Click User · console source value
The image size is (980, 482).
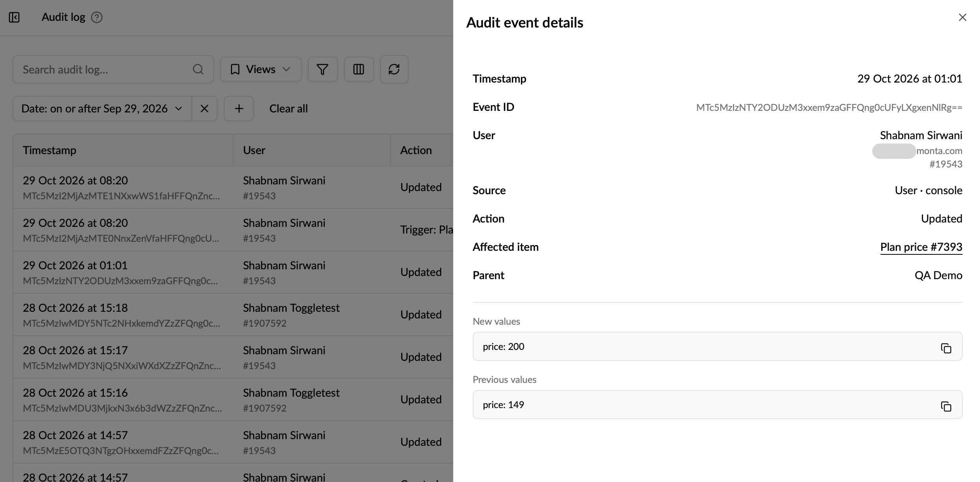coord(928,190)
